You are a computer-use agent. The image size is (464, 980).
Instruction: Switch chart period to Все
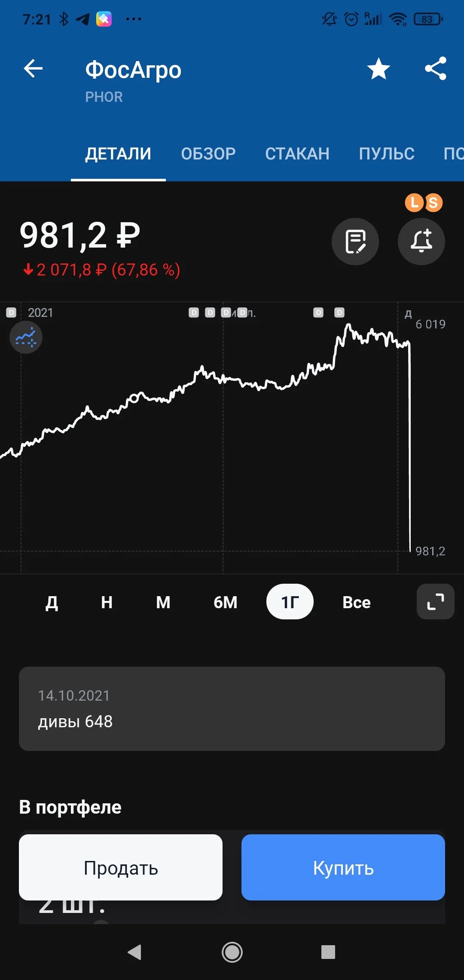357,602
